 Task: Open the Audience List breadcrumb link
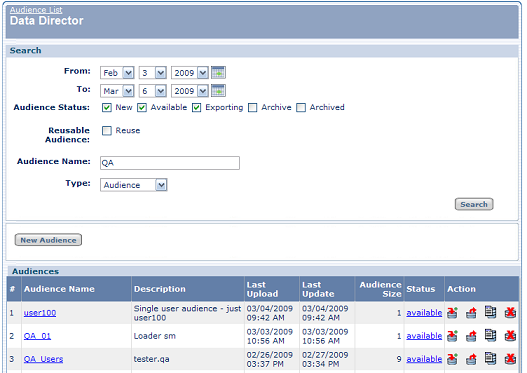coord(36,10)
